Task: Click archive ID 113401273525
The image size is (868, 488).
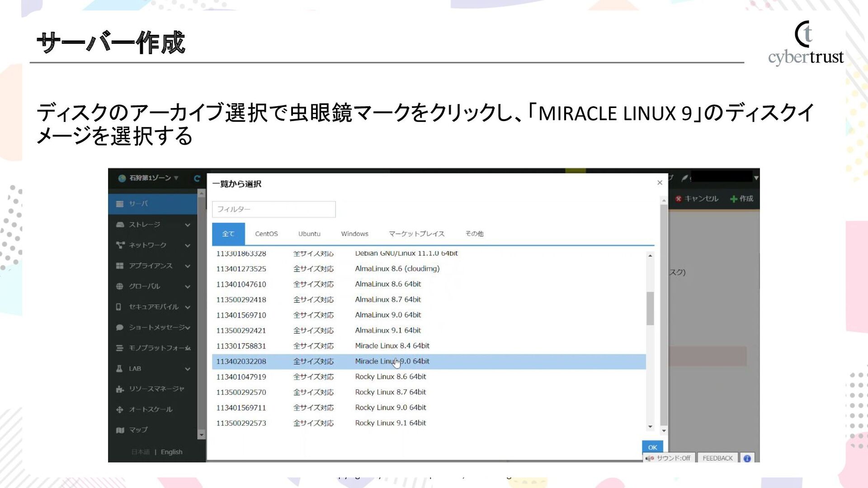Action: point(241,269)
